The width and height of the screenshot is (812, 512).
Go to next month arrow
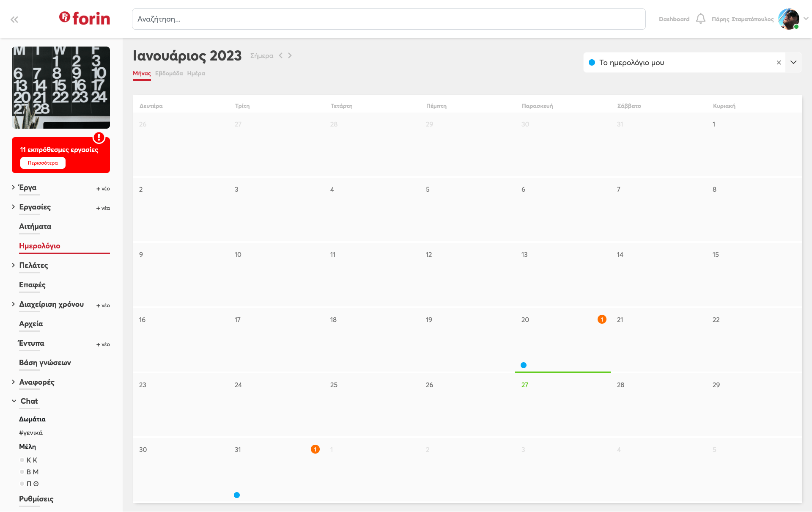coord(290,55)
